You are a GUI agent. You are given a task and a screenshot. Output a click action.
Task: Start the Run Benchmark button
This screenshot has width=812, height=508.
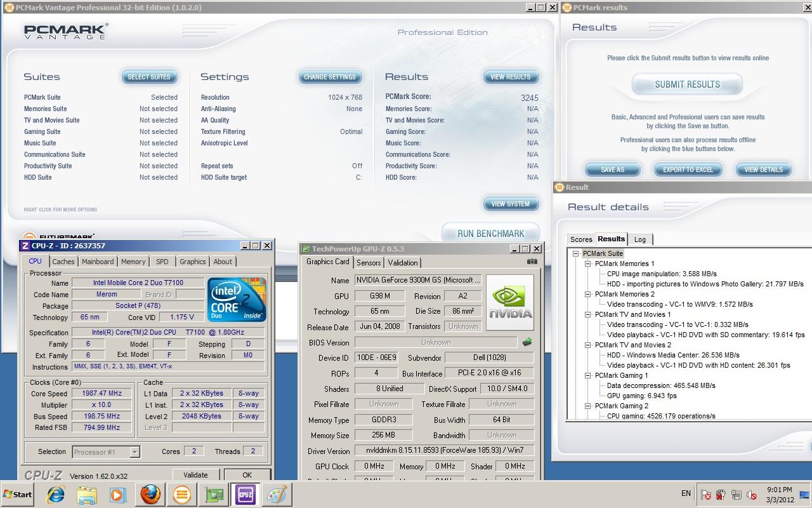(x=491, y=234)
